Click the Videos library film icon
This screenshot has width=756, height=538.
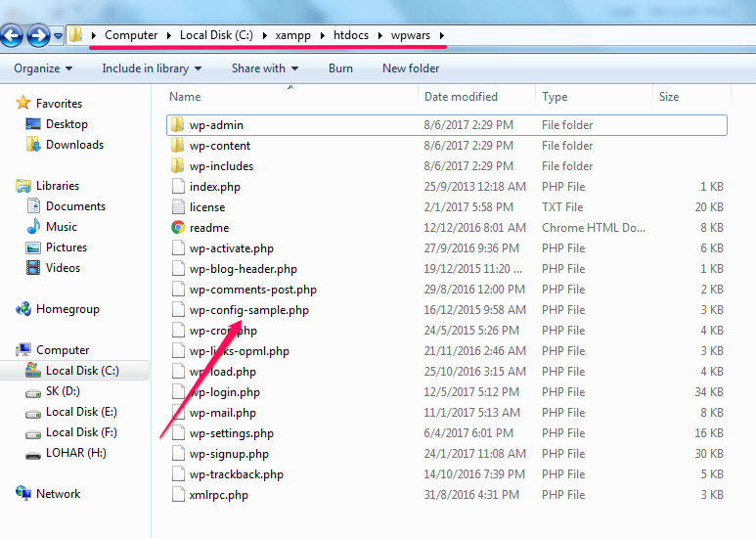pyautogui.click(x=33, y=268)
